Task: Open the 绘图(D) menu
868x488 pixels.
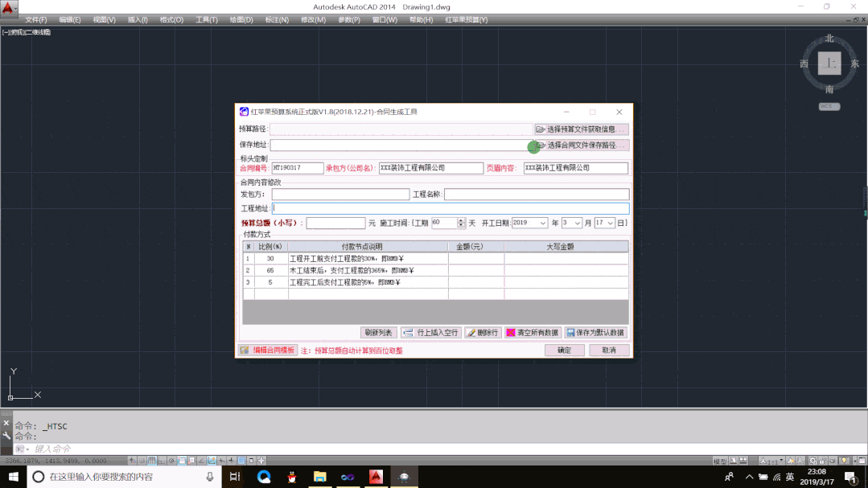Action: click(241, 20)
